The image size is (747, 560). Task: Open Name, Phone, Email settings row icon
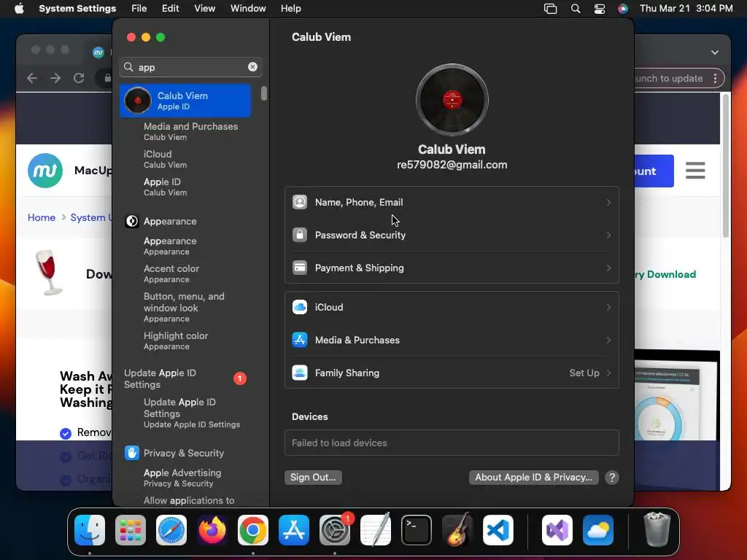tap(300, 202)
